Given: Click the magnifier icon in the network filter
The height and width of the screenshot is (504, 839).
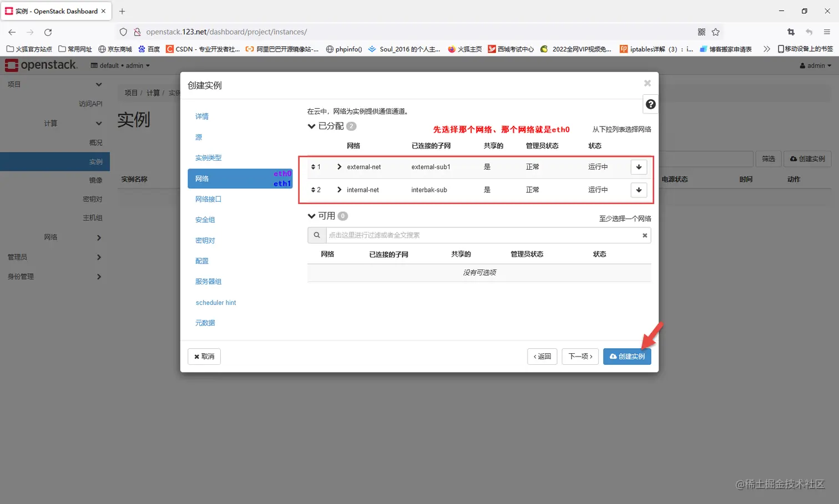Looking at the screenshot, I should (x=316, y=235).
